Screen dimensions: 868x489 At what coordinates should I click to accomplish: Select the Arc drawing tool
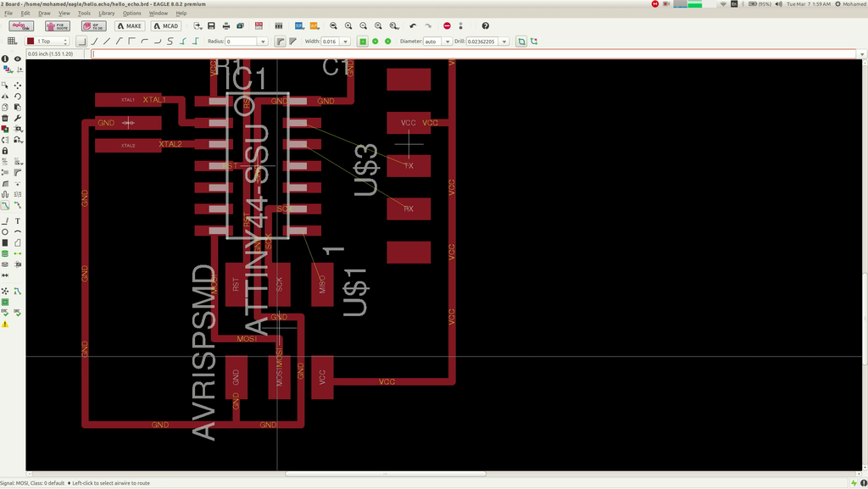[18, 231]
